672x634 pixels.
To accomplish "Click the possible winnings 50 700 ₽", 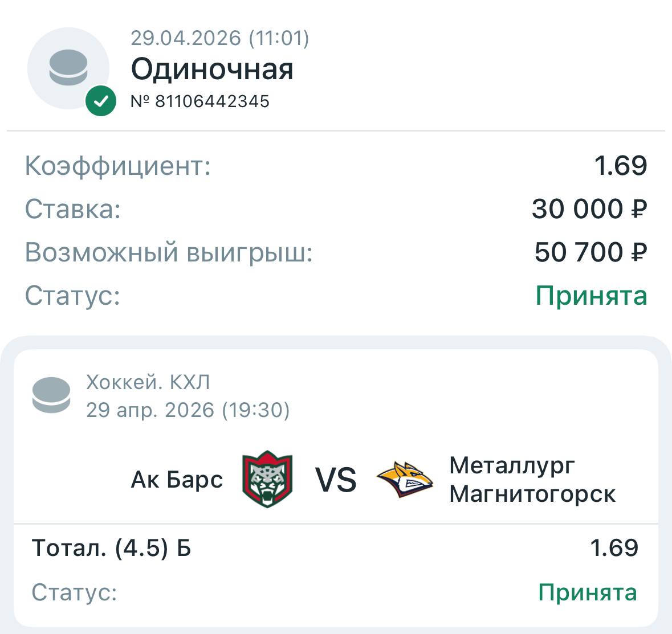I will click(590, 252).
